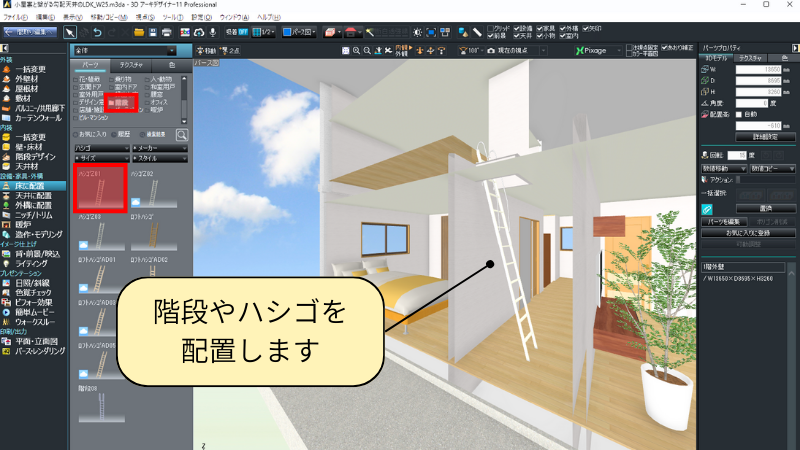Image resolution: width=800 pixels, height=450 pixels.
Task: Click the 詳細設定 button
Action: (765, 134)
